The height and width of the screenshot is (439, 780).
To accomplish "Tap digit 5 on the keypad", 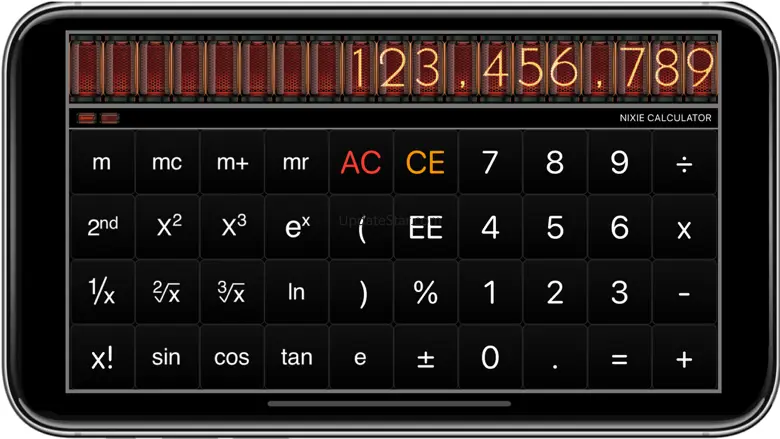I will click(x=555, y=227).
